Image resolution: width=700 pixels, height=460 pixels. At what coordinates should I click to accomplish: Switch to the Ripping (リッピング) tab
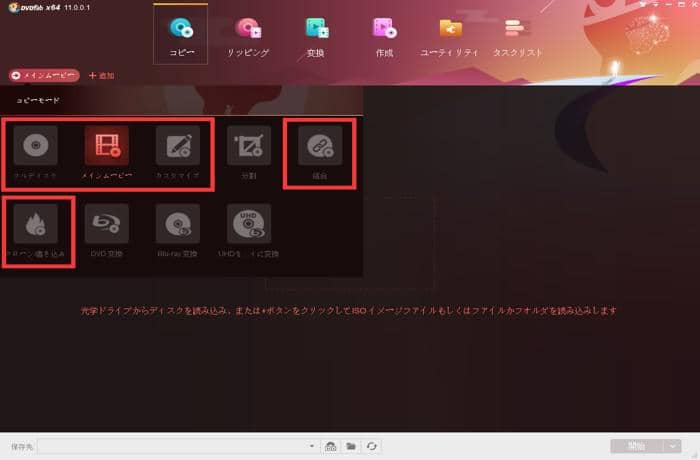pyautogui.click(x=249, y=35)
